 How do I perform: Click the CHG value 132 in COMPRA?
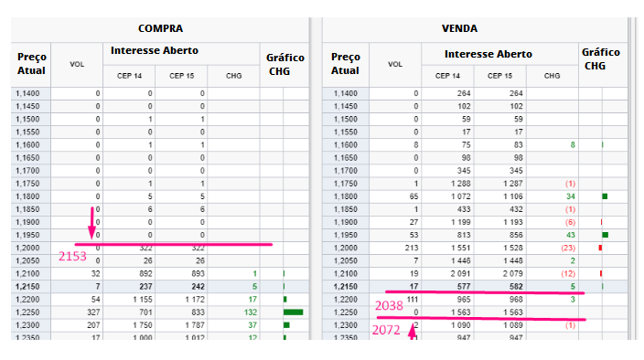[x=250, y=312]
